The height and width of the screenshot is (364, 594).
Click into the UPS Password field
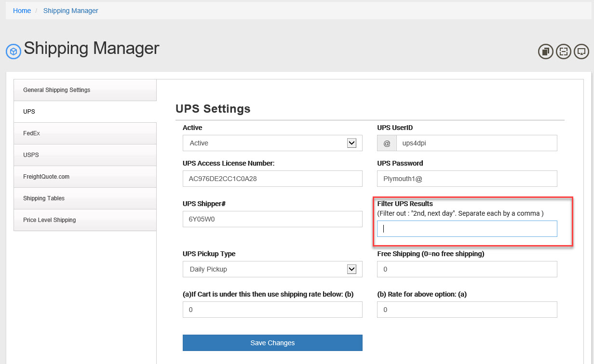[467, 179]
